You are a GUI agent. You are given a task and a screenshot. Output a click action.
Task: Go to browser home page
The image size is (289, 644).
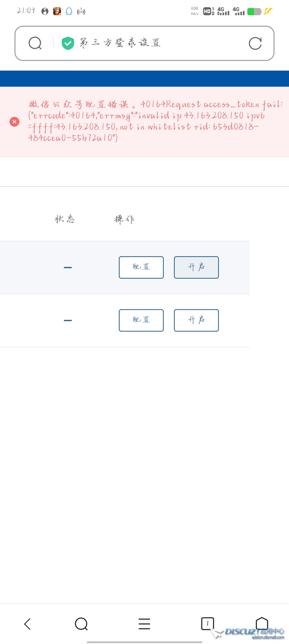pos(262,623)
